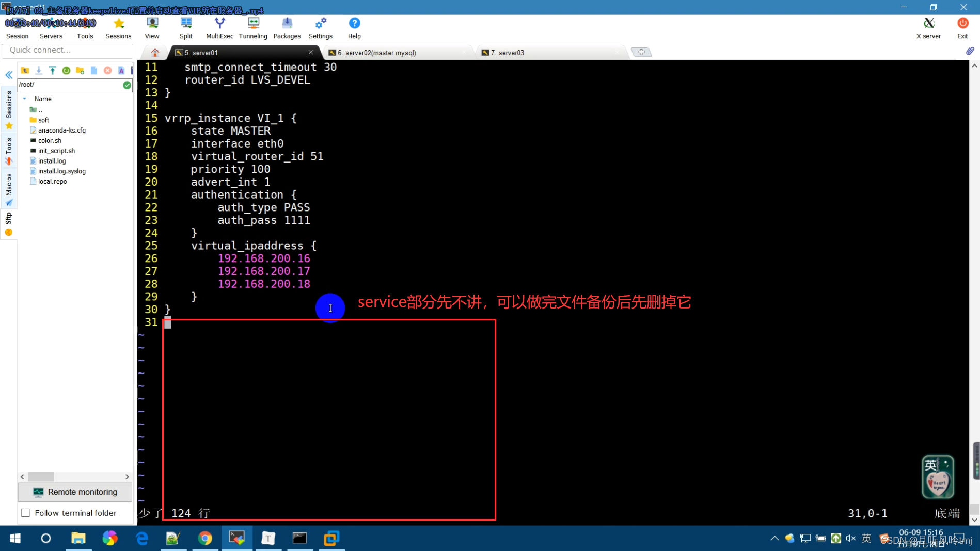The width and height of the screenshot is (980, 551).
Task: Select color.sh file
Action: coord(50,140)
